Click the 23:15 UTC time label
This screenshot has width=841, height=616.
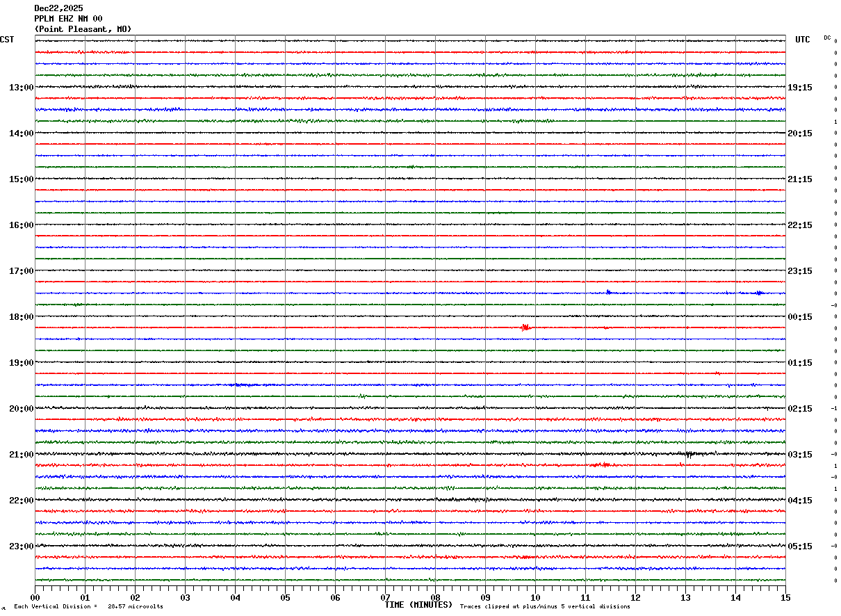coord(800,271)
